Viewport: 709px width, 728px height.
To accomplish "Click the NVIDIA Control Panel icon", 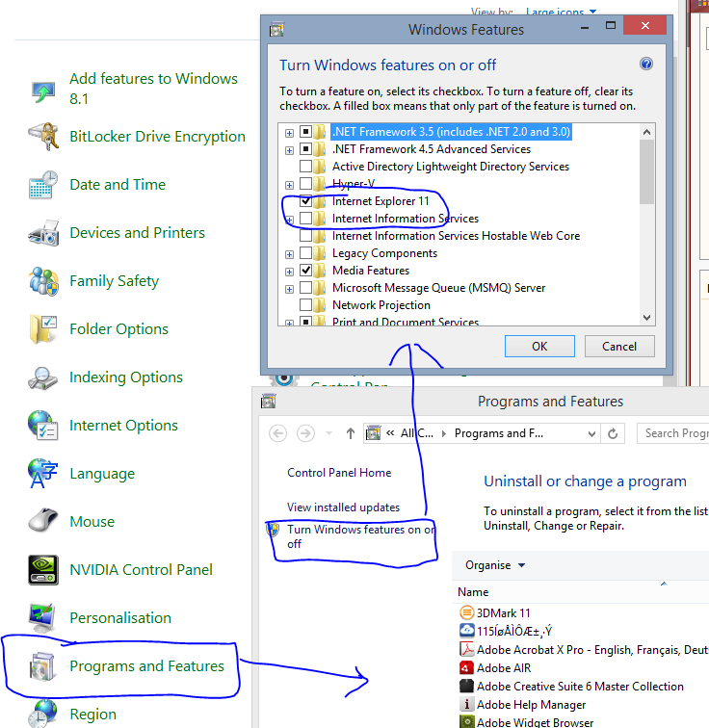I will 43,570.
